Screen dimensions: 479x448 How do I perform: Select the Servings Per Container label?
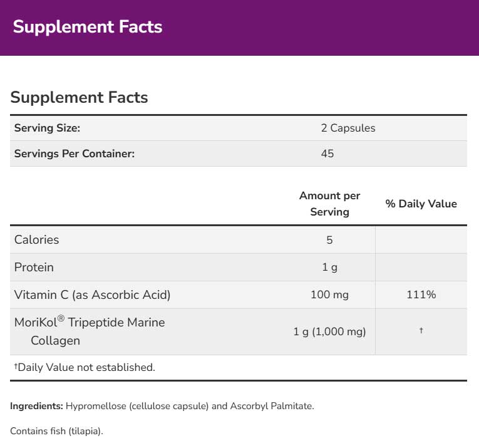(75, 154)
